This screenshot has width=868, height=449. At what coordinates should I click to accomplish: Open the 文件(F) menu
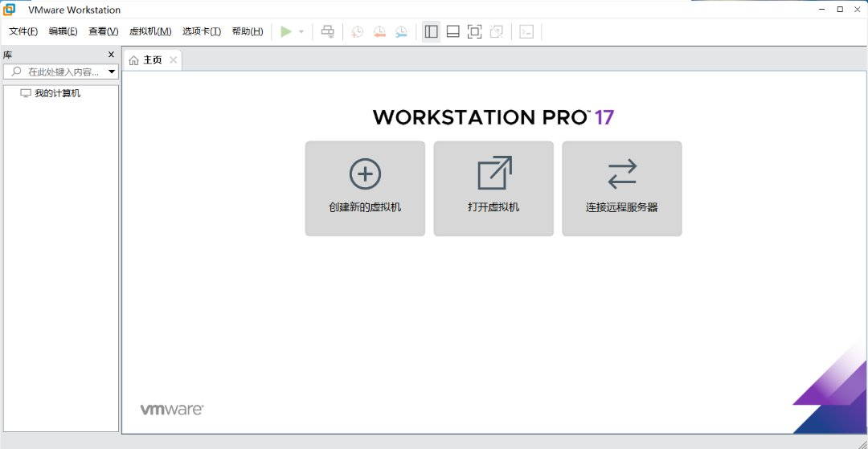coord(23,31)
